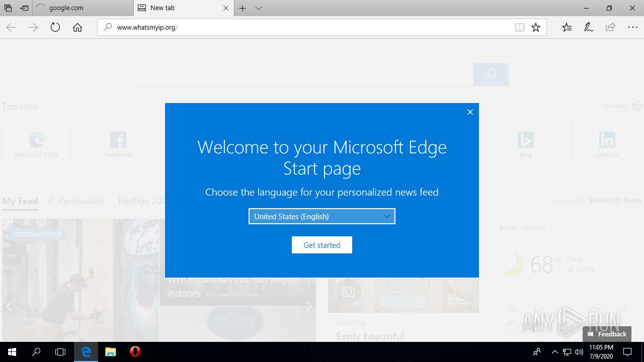
Task: Click the tabs set aside icon
Action: 8,8
